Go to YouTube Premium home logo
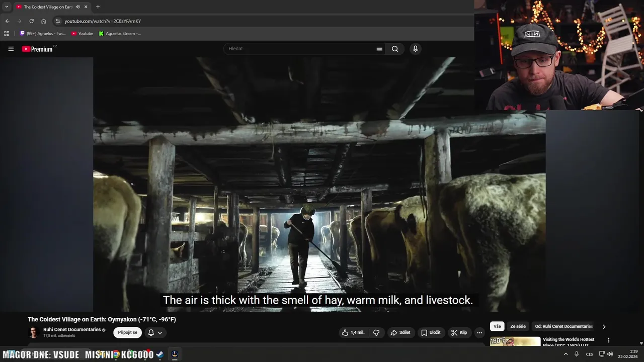This screenshot has height=362, width=644. point(38,49)
